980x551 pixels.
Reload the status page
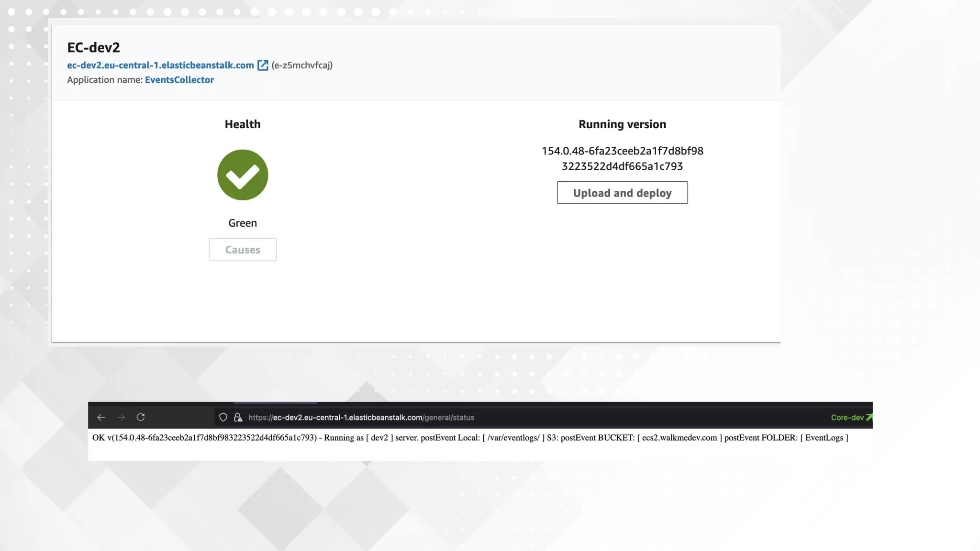point(141,418)
